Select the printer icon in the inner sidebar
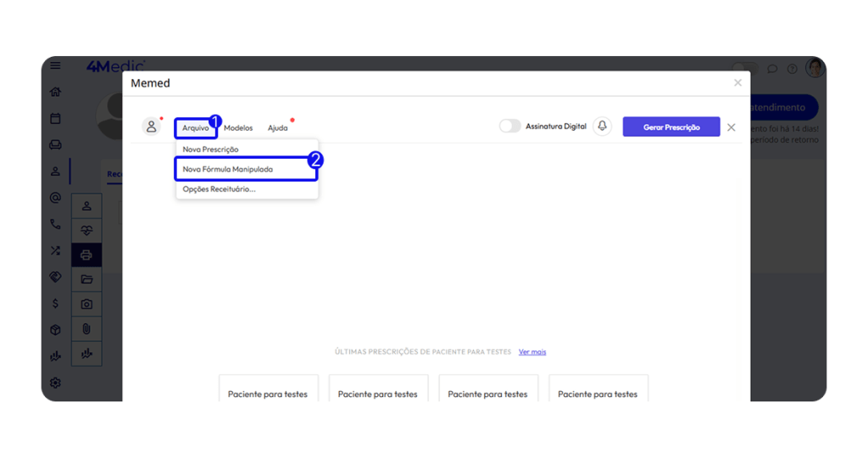This screenshot has height=465, width=868. 86,255
